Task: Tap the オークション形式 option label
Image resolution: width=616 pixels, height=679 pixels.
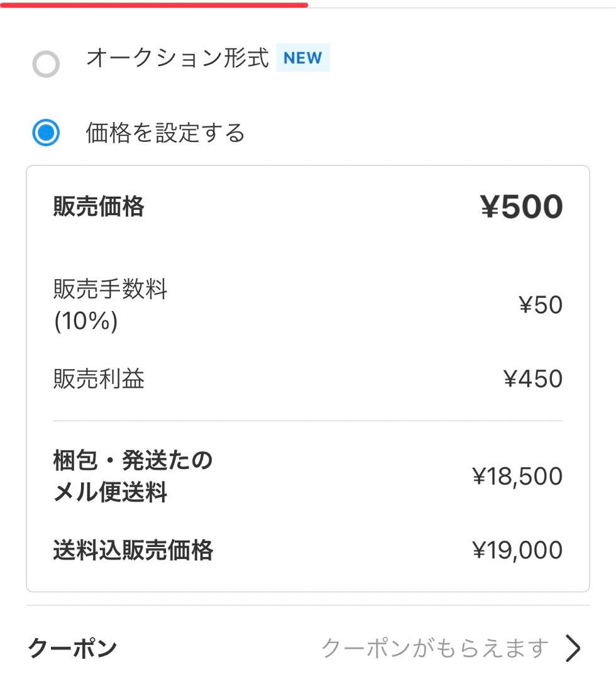Action: tap(177, 58)
